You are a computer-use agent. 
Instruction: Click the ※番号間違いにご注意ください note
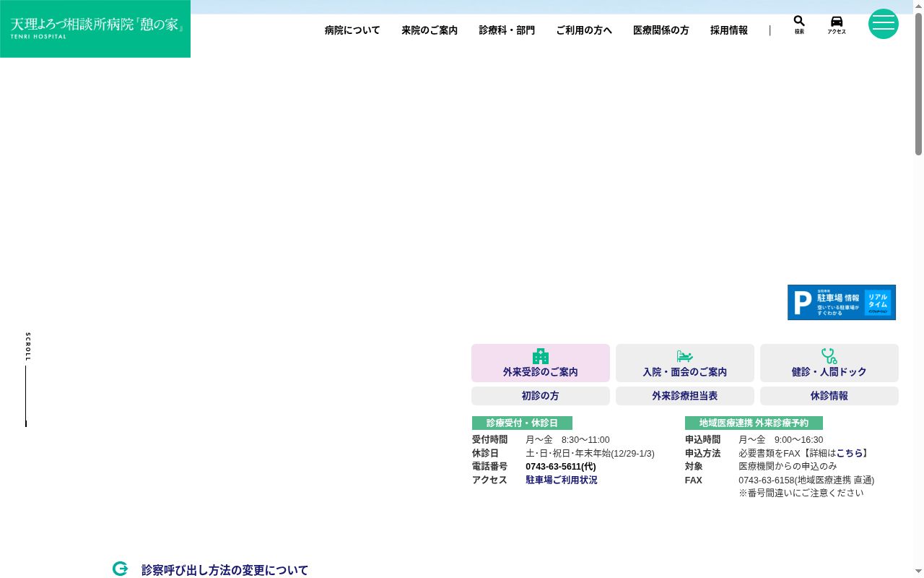[x=801, y=493]
